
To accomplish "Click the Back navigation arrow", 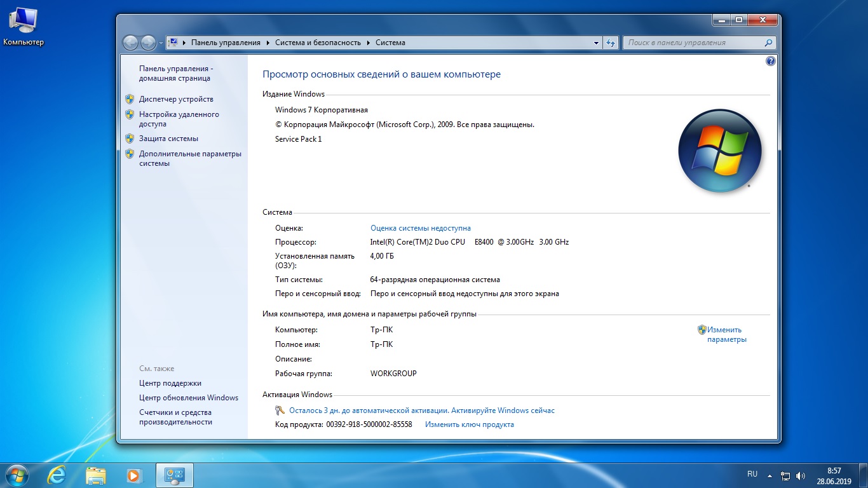I will [130, 43].
